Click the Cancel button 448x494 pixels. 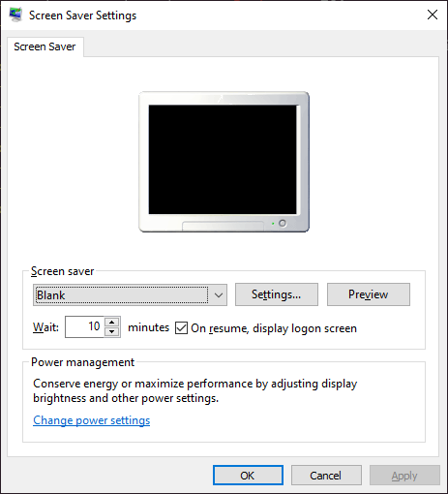[326, 476]
